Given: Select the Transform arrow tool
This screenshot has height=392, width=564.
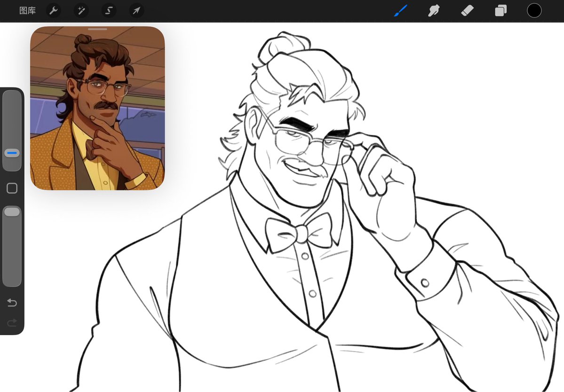Looking at the screenshot, I should [136, 11].
